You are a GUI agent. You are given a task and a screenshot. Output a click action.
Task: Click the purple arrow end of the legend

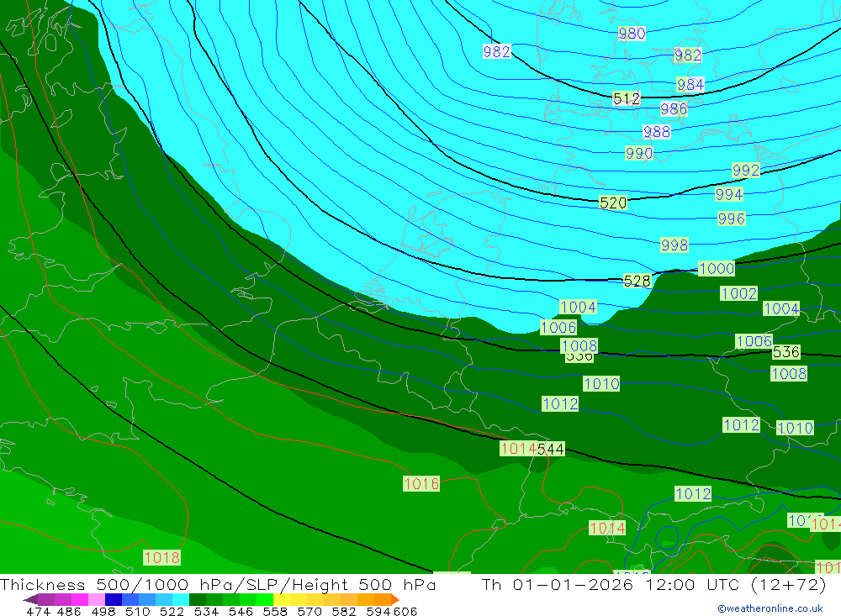30,599
